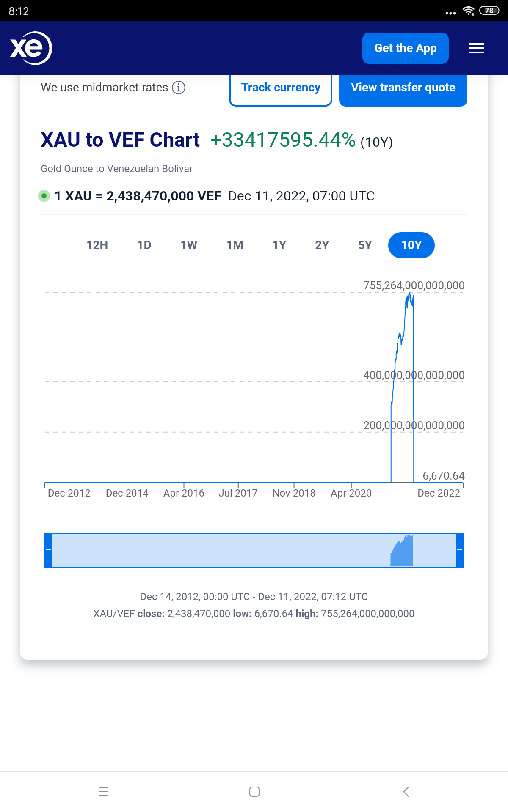Open the hamburger menu

476,48
